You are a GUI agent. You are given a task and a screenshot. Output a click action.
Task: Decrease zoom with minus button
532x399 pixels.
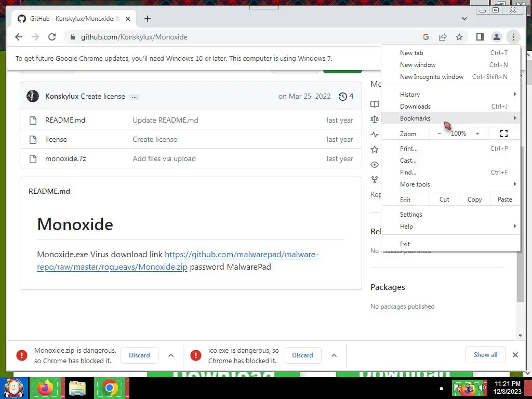pyautogui.click(x=440, y=134)
